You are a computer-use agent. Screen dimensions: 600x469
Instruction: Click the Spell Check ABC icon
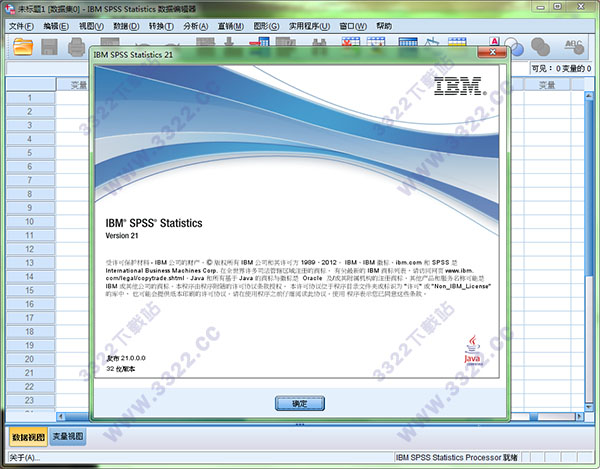pos(574,47)
